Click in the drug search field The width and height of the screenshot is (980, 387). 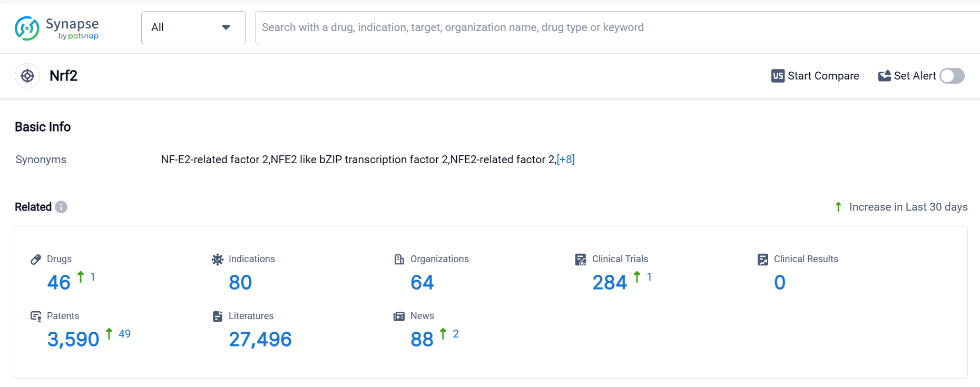coord(580,27)
